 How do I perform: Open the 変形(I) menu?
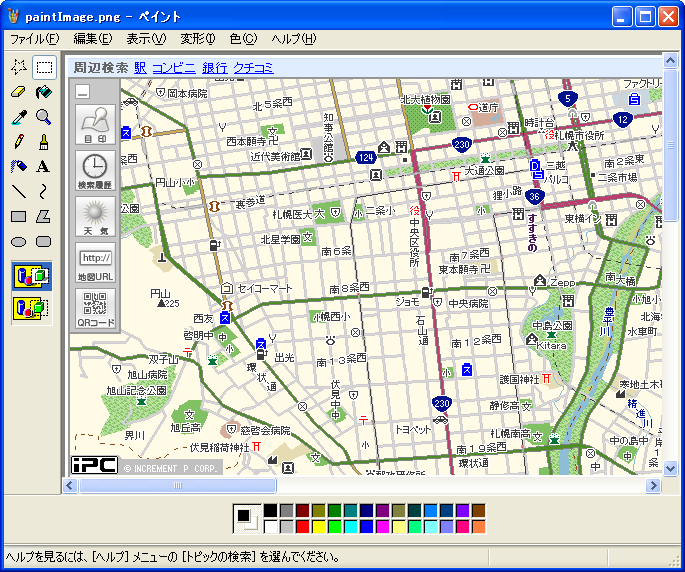[x=198, y=39]
